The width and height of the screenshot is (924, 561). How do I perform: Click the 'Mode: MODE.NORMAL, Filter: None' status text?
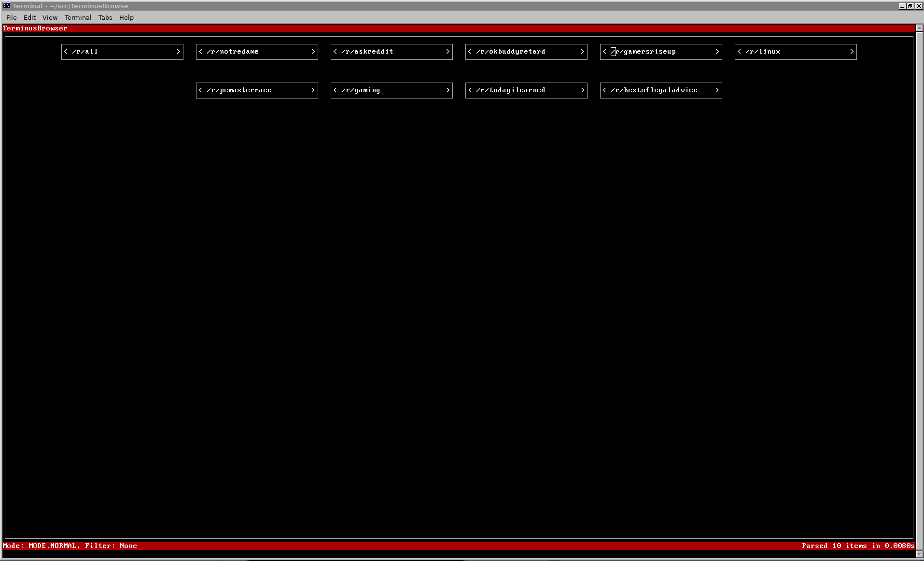(x=70, y=546)
